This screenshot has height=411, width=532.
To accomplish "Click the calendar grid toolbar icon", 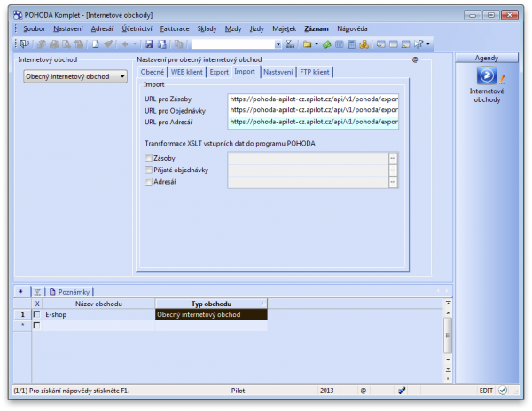I will [340, 44].
